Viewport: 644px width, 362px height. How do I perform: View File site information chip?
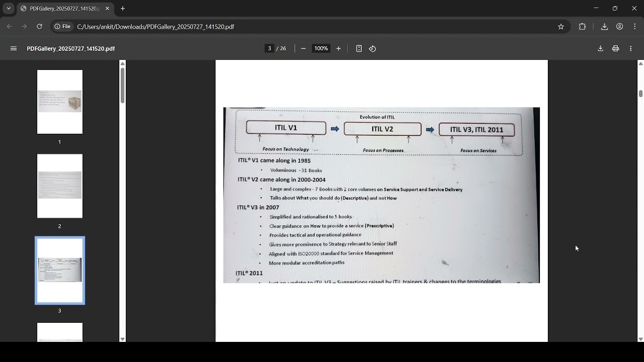click(x=63, y=27)
